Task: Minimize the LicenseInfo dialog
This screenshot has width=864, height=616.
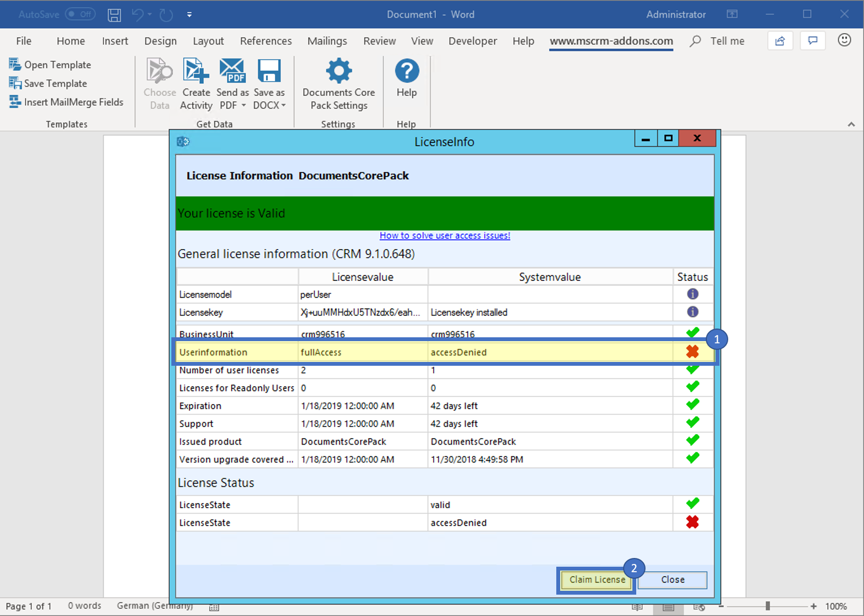Action: click(646, 139)
